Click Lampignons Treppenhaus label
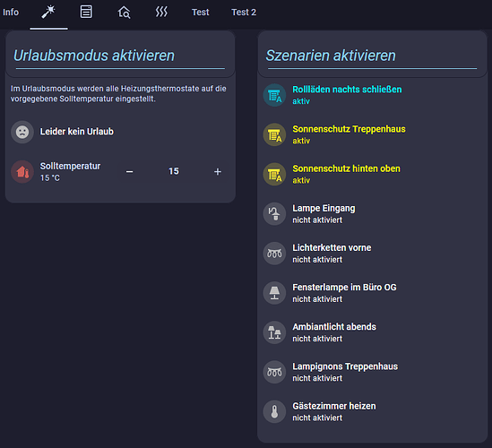The width and height of the screenshot is (492, 448). [x=345, y=366]
